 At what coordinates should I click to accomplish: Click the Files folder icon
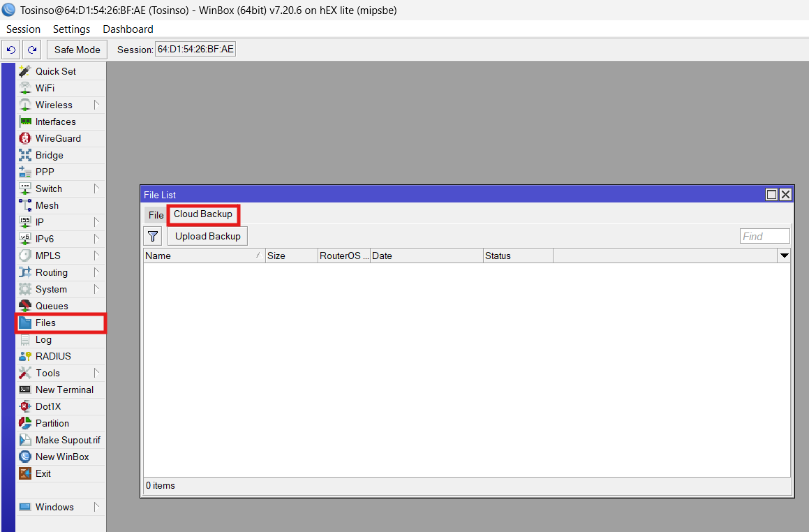24,323
